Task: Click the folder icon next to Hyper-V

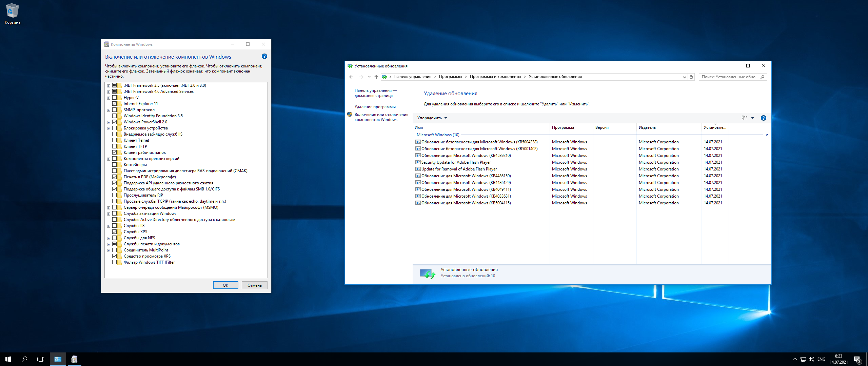Action: [120, 98]
